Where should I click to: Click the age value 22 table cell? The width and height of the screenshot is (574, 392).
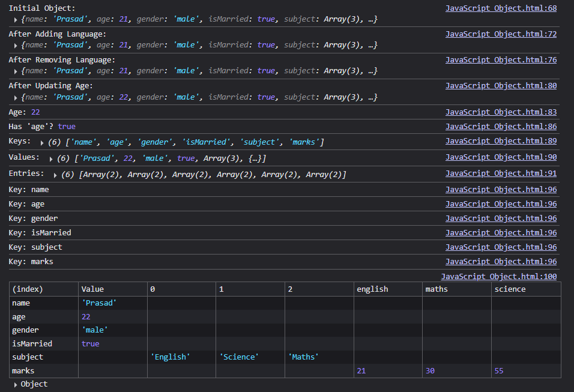click(85, 316)
